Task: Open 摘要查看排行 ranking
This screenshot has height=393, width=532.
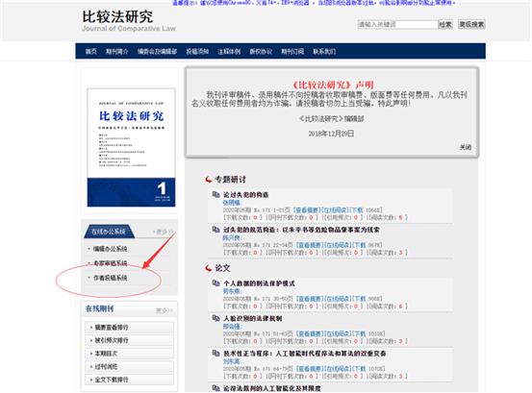Action: (129, 328)
